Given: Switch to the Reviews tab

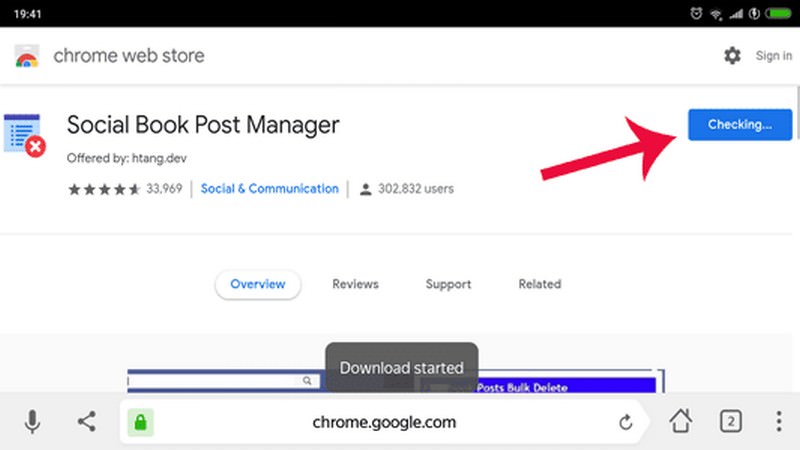Looking at the screenshot, I should [x=355, y=284].
